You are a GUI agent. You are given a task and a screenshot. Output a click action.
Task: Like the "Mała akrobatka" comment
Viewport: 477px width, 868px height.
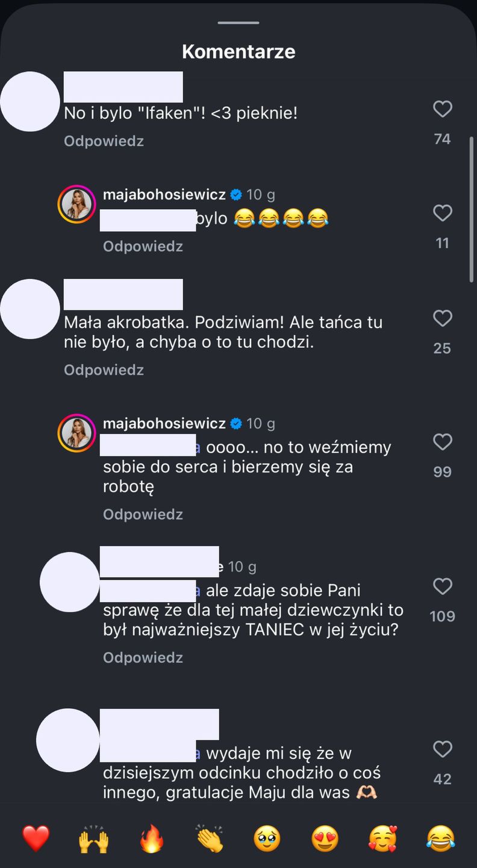click(443, 319)
